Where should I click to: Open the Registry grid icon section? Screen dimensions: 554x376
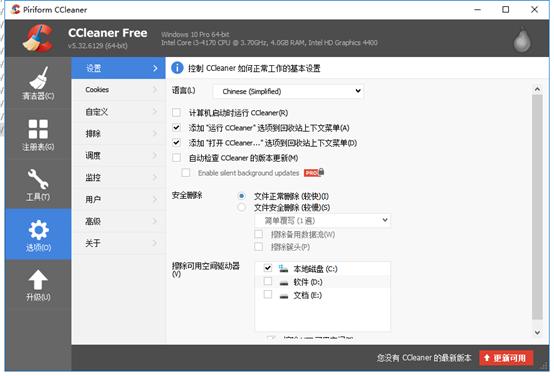point(38,129)
